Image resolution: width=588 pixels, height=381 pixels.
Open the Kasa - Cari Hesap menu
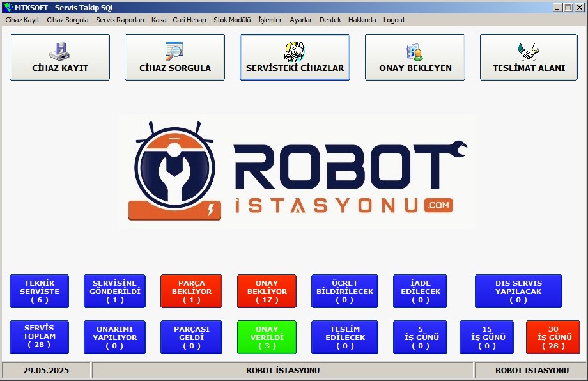coord(178,20)
